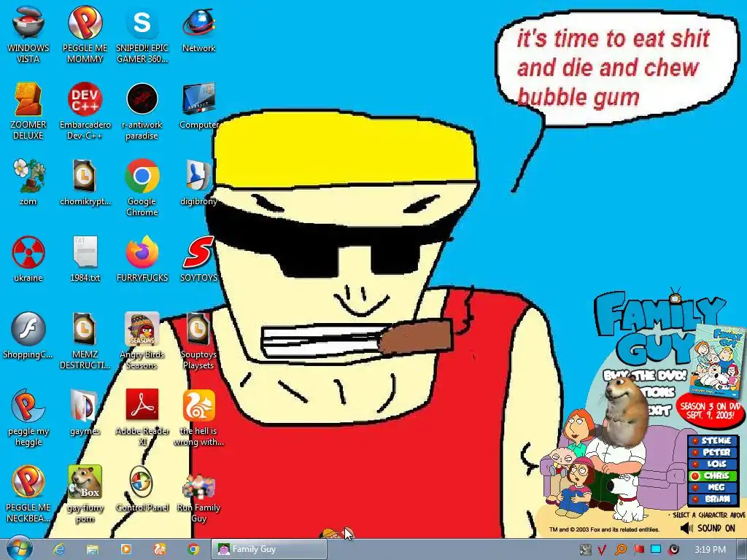The height and width of the screenshot is (560, 747).
Task: Click the leftmost gray system tray icon
Action: tap(586, 550)
